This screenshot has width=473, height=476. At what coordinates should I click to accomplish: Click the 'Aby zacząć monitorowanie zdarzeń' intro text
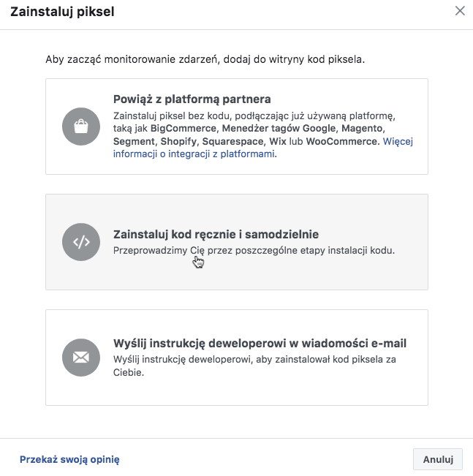point(205,59)
